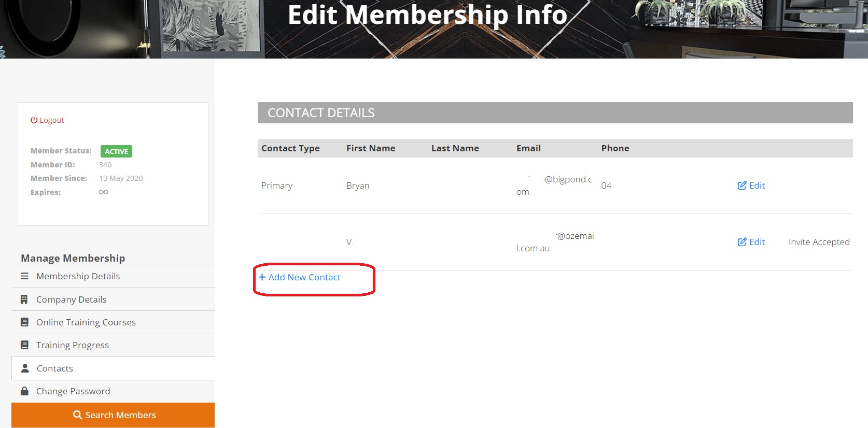This screenshot has height=428, width=868.
Task: Click the Edit icon on the second contact row
Action: click(741, 241)
